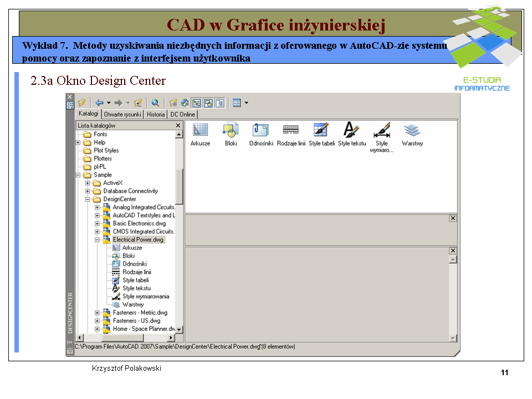Open the Forward history dropdown arrow
This screenshot has width=532, height=399.
(x=128, y=103)
